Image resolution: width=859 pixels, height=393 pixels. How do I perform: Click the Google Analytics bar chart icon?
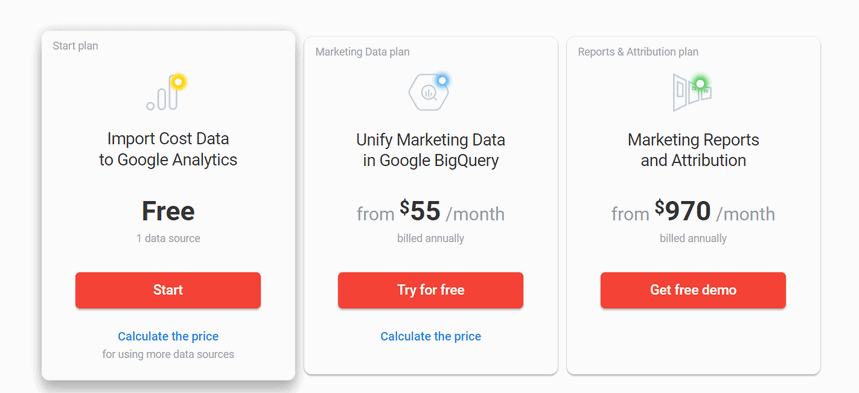click(163, 94)
